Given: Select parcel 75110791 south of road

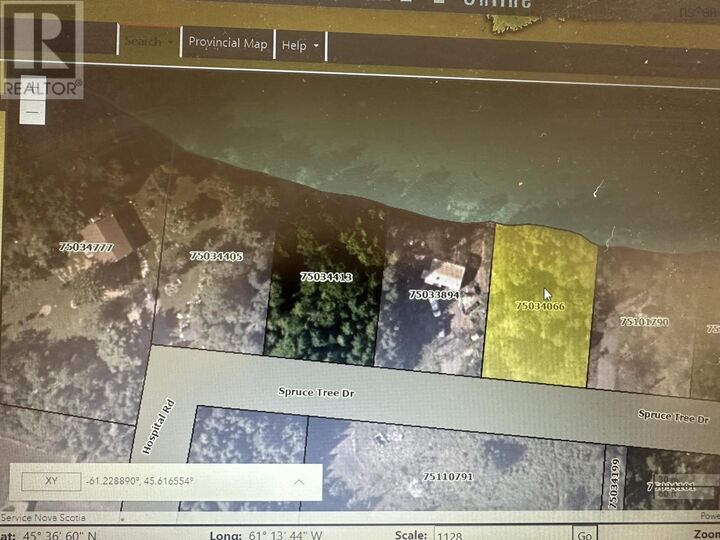Looking at the screenshot, I should [448, 477].
